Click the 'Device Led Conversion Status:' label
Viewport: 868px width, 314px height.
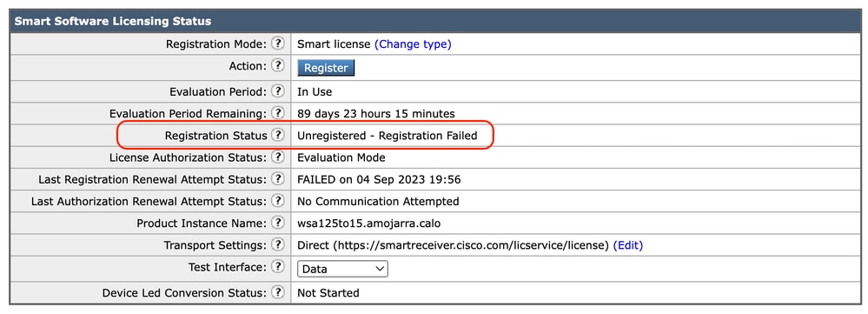pos(185,293)
